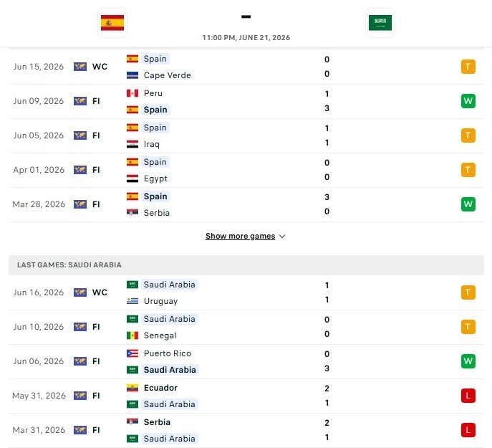Click the Puerto Rico flag icon
This screenshot has height=448, width=492.
[x=132, y=353]
